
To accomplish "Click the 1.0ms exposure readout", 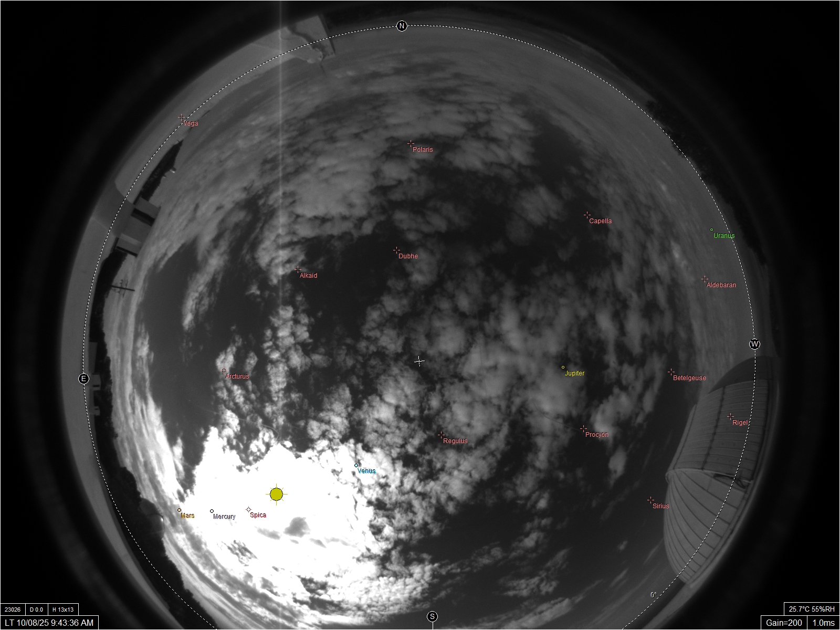I will (824, 623).
